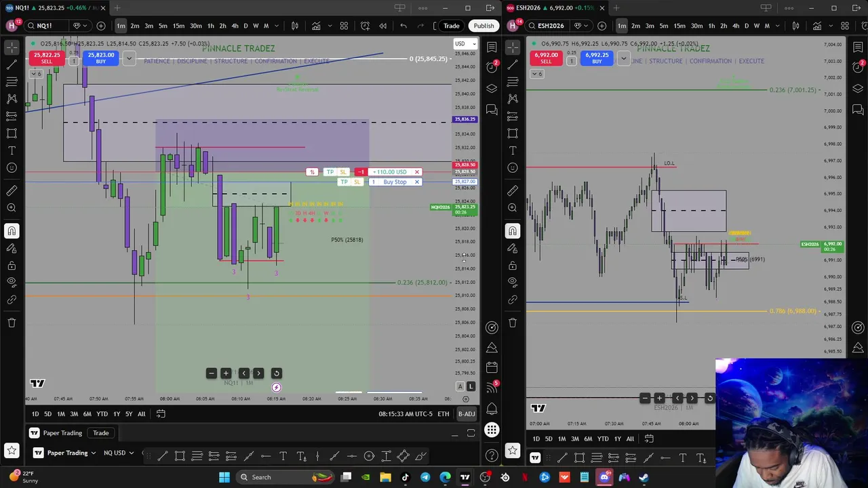Open notifications bell in NQ1! right sidebar
Viewport: 868px width, 488px height.
point(492,409)
